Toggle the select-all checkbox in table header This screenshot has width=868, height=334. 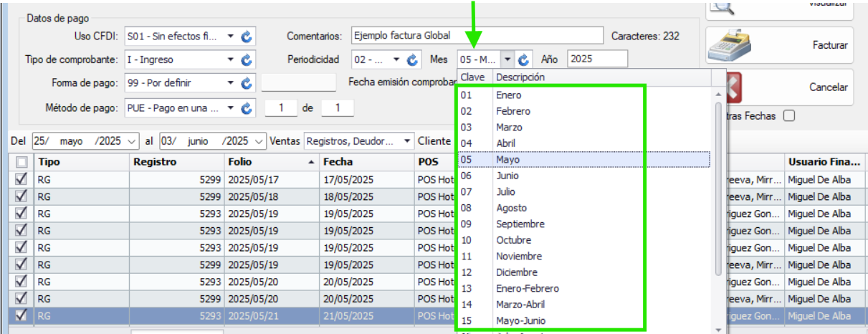pos(22,163)
